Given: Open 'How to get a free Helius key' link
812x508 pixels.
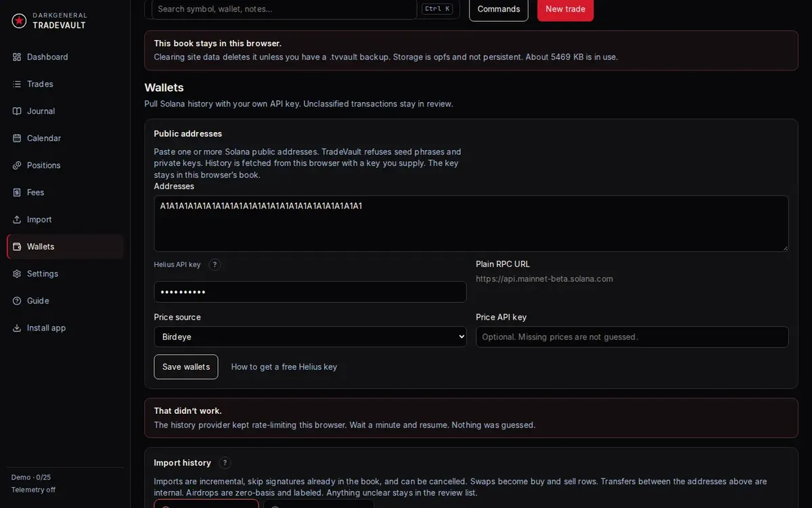Looking at the screenshot, I should [x=284, y=366].
